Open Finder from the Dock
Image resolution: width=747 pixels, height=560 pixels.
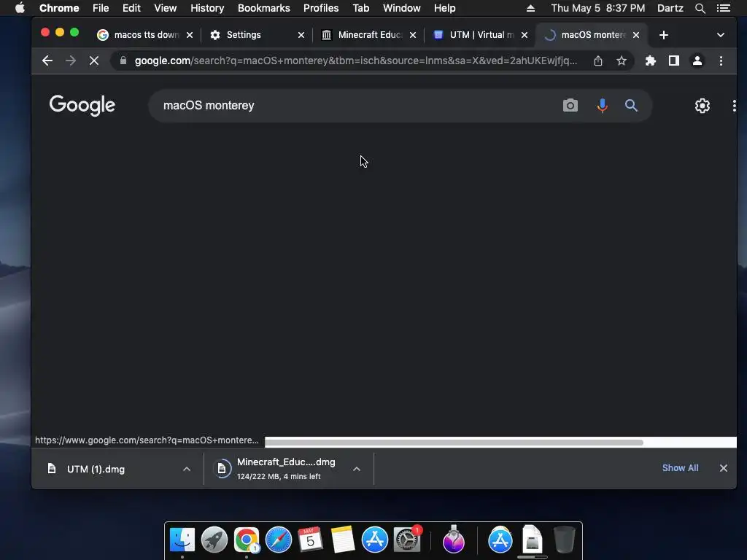click(182, 540)
